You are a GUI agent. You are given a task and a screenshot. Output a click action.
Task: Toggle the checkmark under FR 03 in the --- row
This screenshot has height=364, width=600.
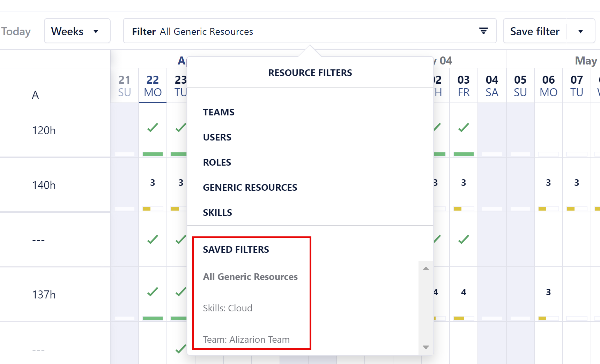[x=463, y=240]
